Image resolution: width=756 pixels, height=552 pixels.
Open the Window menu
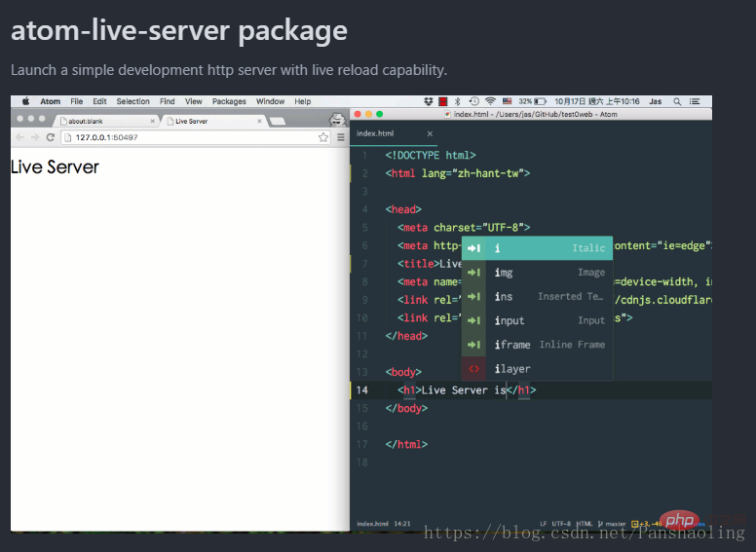270,101
